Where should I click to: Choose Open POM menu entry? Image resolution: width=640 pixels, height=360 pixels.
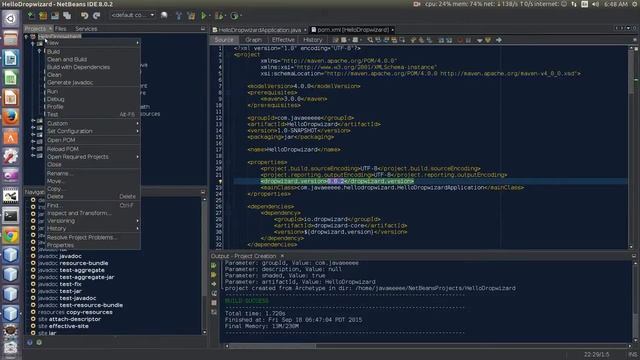coord(93,140)
